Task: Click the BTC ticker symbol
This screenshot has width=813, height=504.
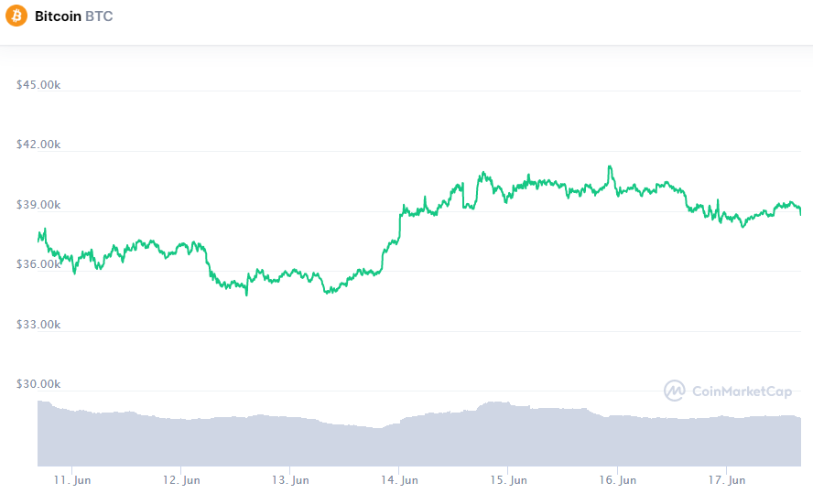Action: point(99,16)
